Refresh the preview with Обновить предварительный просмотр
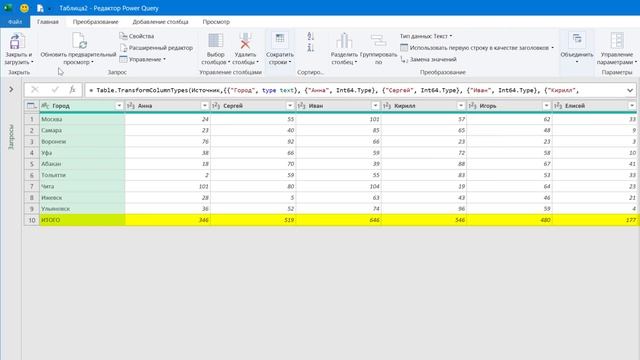Screen dimensions: 640x360 78,49
